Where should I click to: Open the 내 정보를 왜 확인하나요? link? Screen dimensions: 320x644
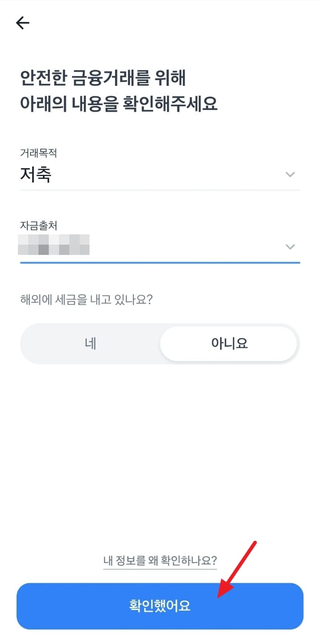[160, 560]
